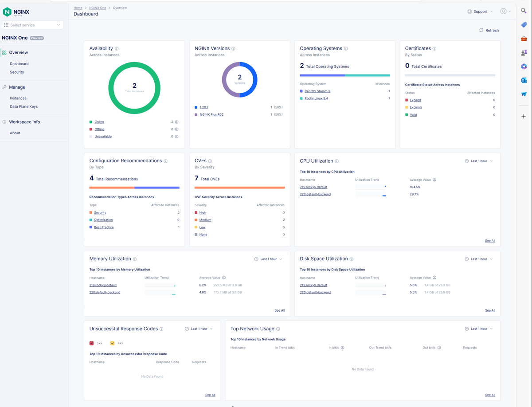Click the info icon next to Unavailable count
Screen dimensions: 532x407
point(176,137)
